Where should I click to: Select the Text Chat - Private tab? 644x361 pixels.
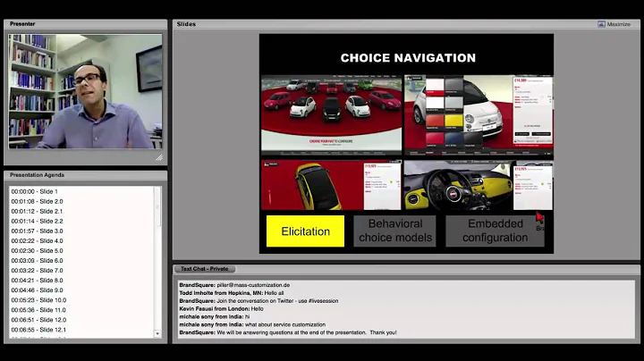click(x=205, y=269)
